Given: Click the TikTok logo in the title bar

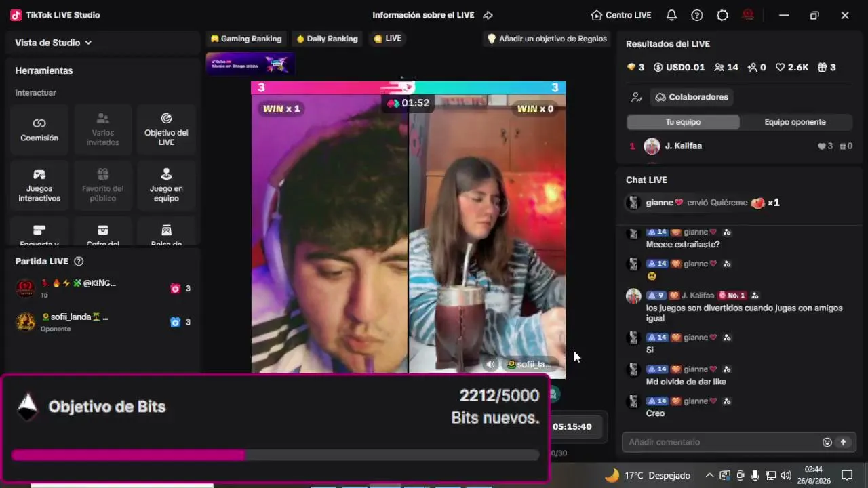Looking at the screenshot, I should point(16,15).
